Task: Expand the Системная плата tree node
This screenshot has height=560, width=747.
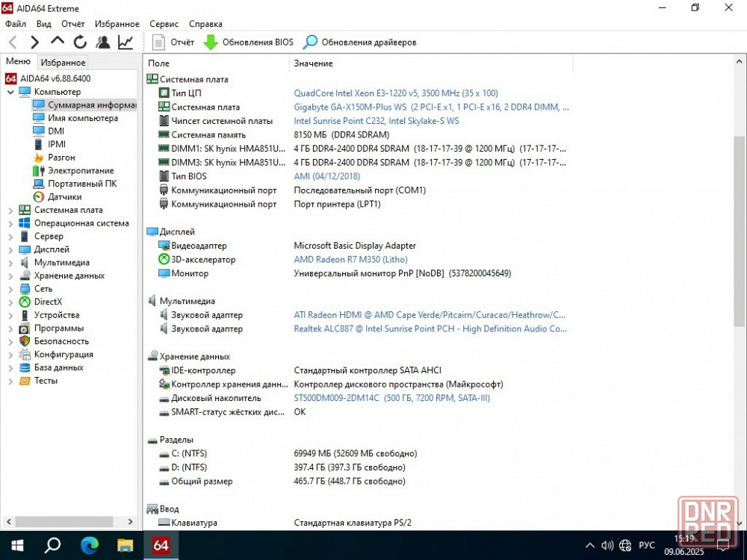Action: [10, 210]
